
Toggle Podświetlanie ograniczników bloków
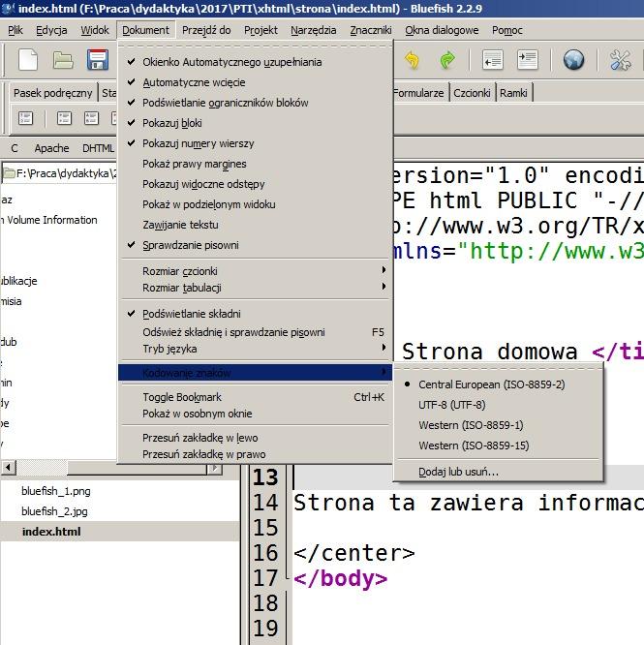255,103
